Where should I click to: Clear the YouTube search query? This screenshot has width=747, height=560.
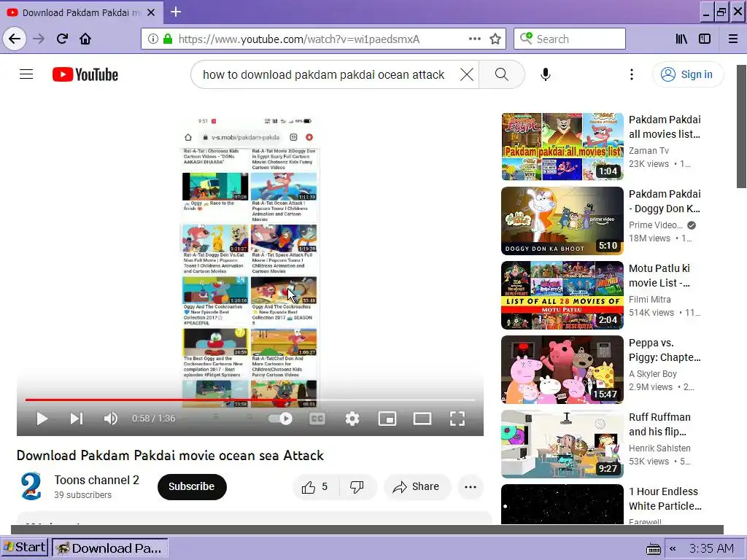click(467, 74)
